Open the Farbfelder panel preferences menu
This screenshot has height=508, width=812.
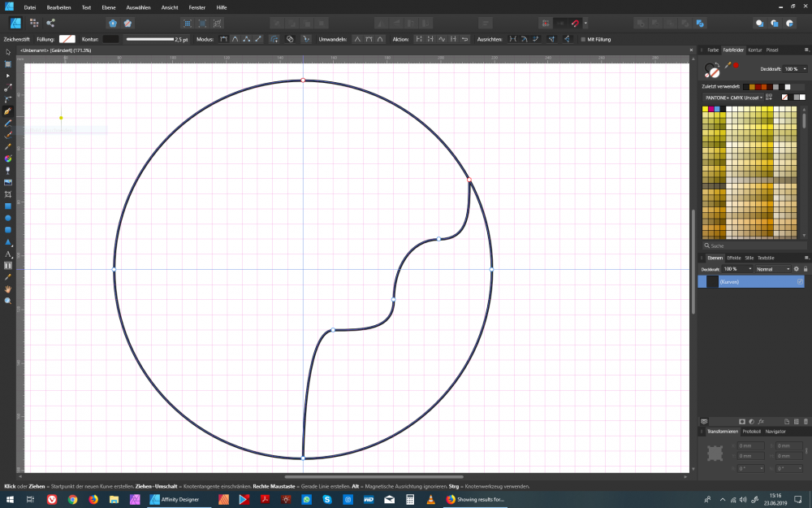point(806,50)
